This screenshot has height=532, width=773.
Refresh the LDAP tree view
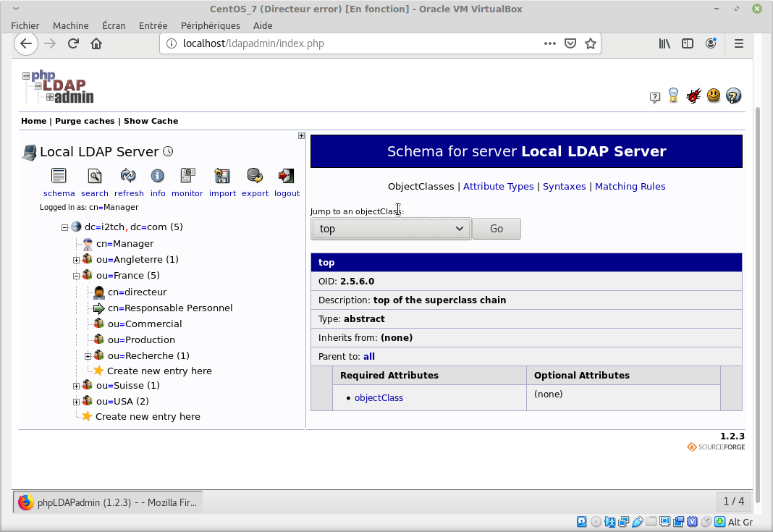(128, 176)
